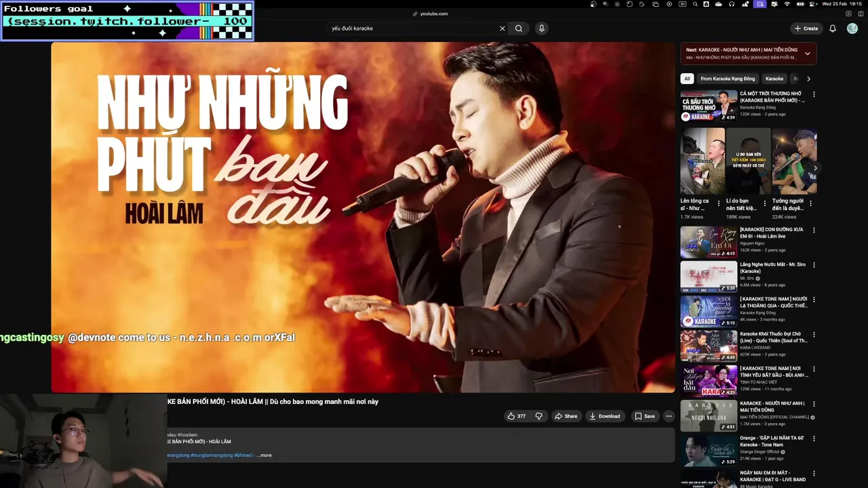Open options for Lắng Nghe Nước Mắt video
The height and width of the screenshot is (488, 868).
(814, 265)
